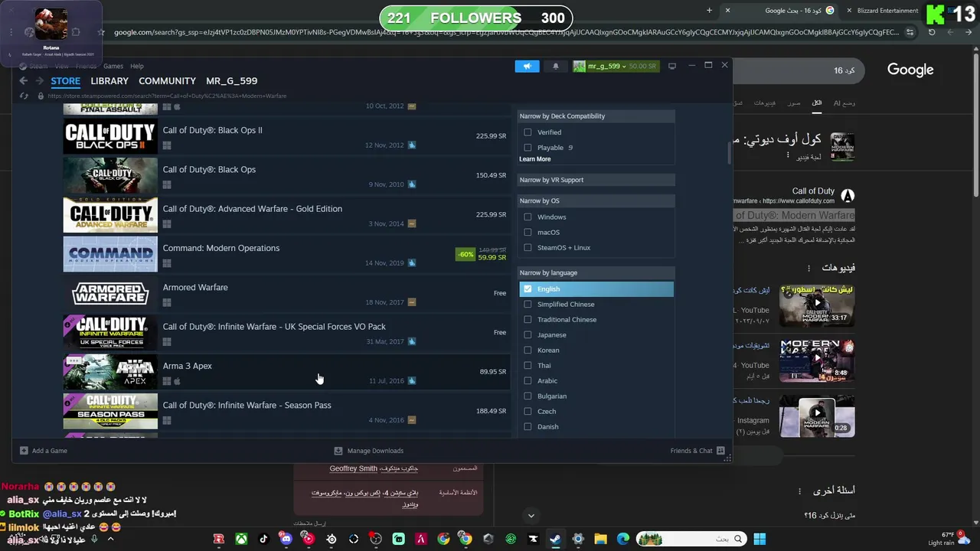Screen dimensions: 980x551
Task: Open Steam notifications bell
Action: 556,66
